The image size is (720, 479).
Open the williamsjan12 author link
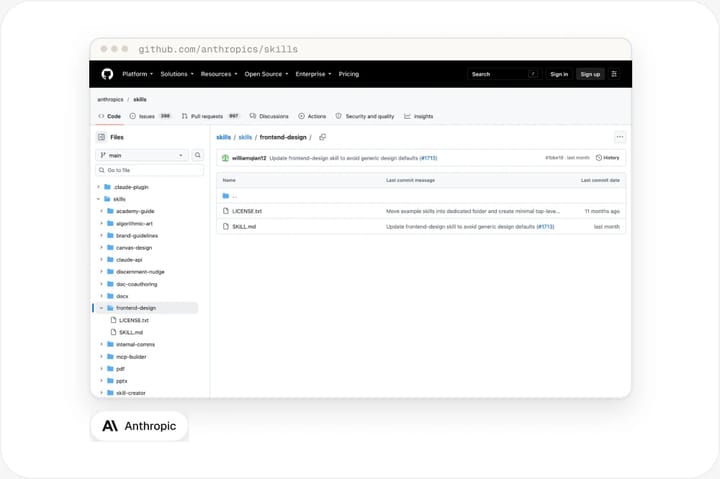click(249, 158)
